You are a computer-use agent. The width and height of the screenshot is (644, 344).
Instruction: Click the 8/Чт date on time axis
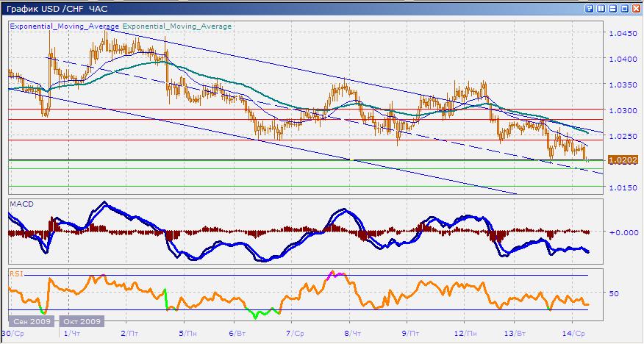(x=351, y=334)
